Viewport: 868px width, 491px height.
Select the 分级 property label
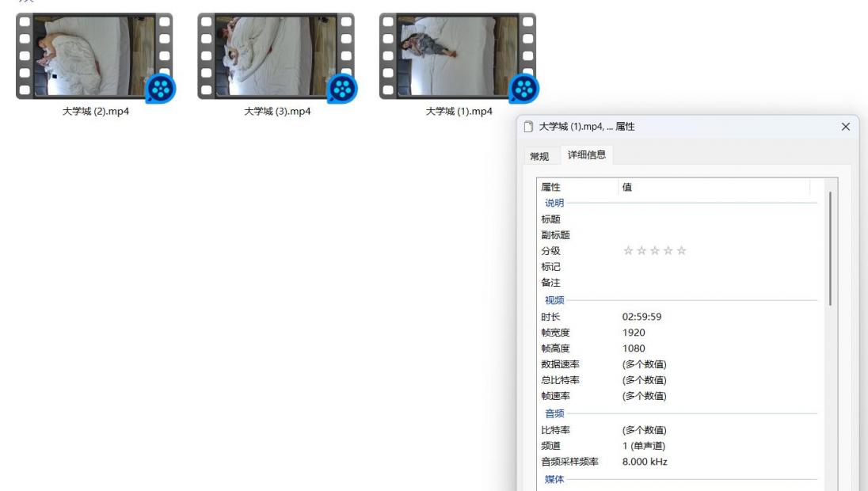(x=550, y=251)
